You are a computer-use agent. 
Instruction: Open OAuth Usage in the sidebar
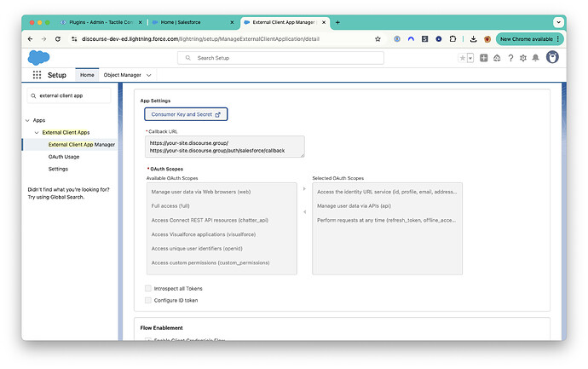(x=64, y=157)
